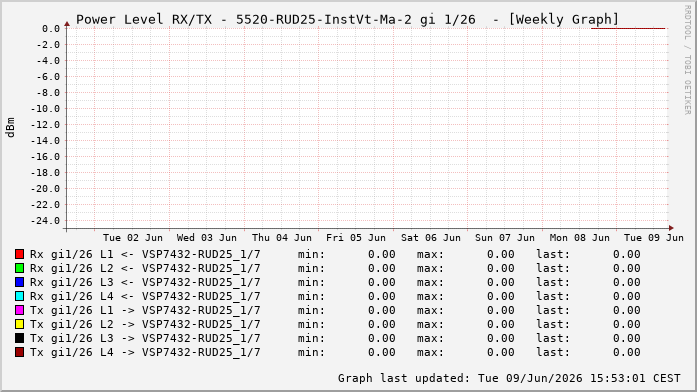Click the dBm vertical axis label
Screen dimensions: 697x392
[11, 128]
